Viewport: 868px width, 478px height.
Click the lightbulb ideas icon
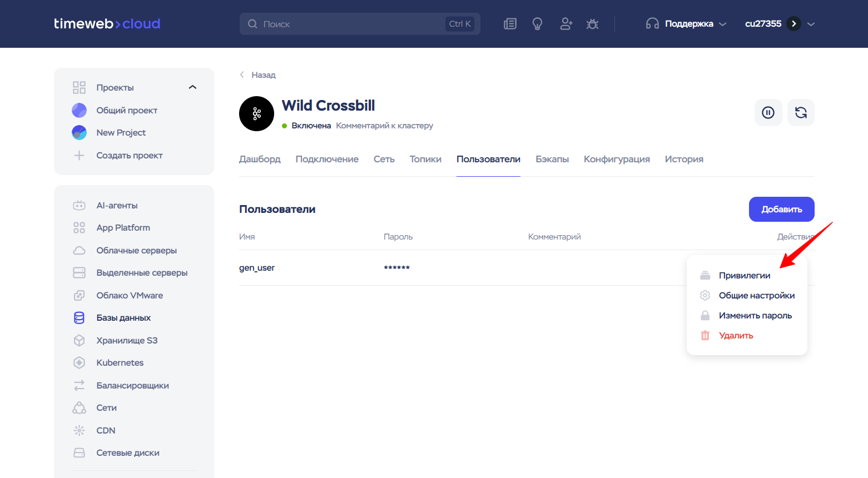[537, 24]
